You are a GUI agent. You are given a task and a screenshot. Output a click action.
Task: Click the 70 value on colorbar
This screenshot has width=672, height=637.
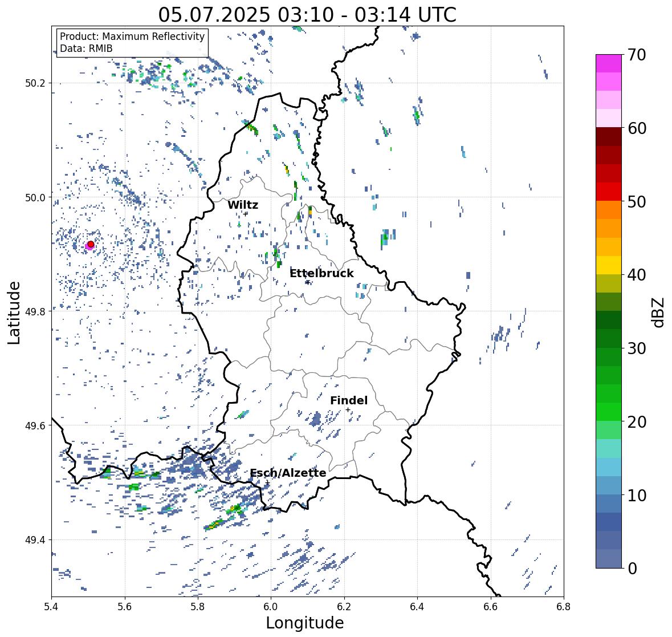[x=637, y=55]
